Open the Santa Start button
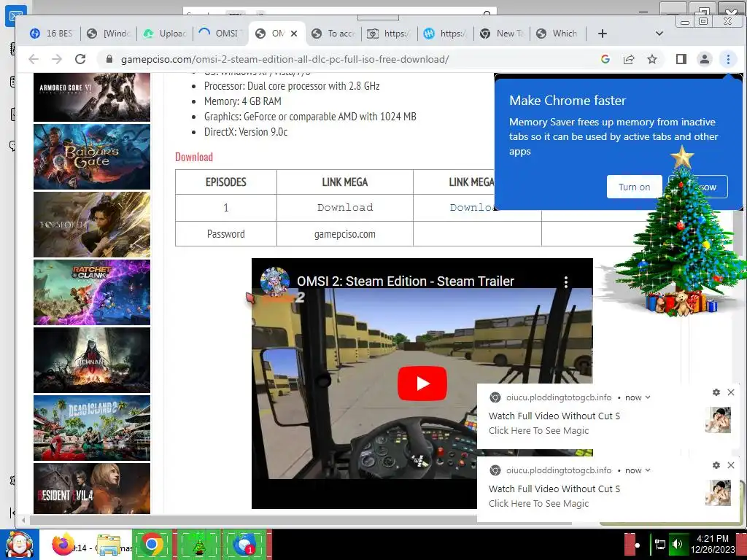The image size is (747, 560). click(19, 545)
